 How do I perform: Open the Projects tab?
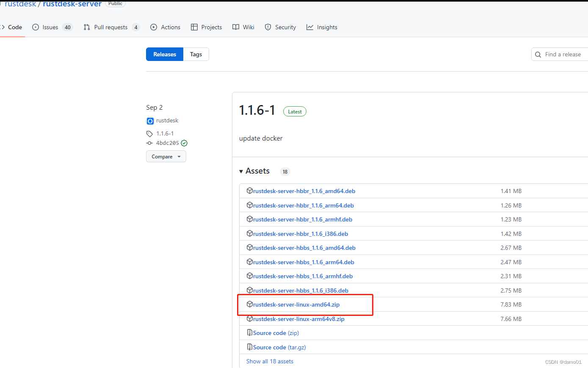pos(206,27)
